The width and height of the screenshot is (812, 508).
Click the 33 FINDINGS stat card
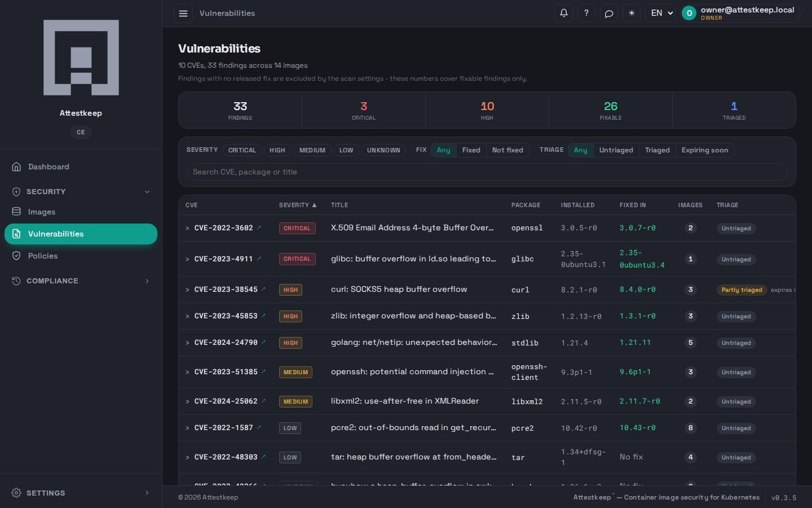tap(240, 110)
